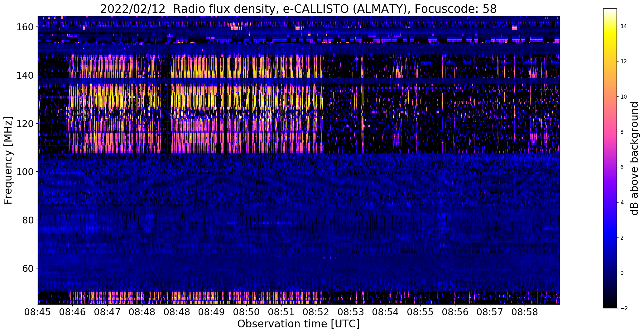The image size is (644, 333).
Task: Click the 08:47 time tick label
Action: click(108, 312)
